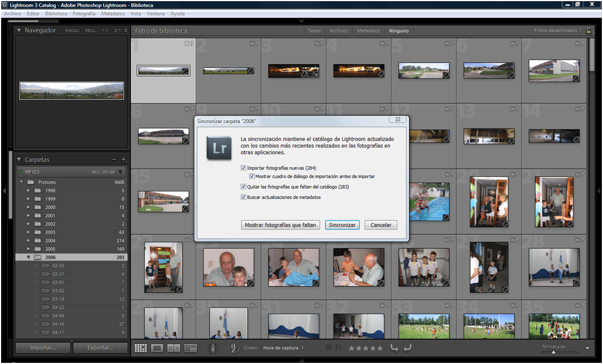Collapse the 2006 folder
The width and height of the screenshot is (603, 364).
tap(28, 257)
